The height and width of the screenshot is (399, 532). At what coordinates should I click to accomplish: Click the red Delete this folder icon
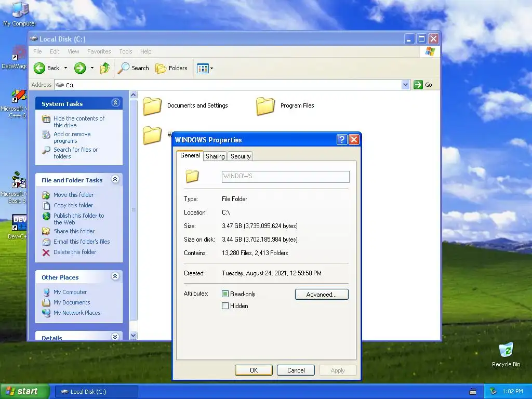click(46, 252)
